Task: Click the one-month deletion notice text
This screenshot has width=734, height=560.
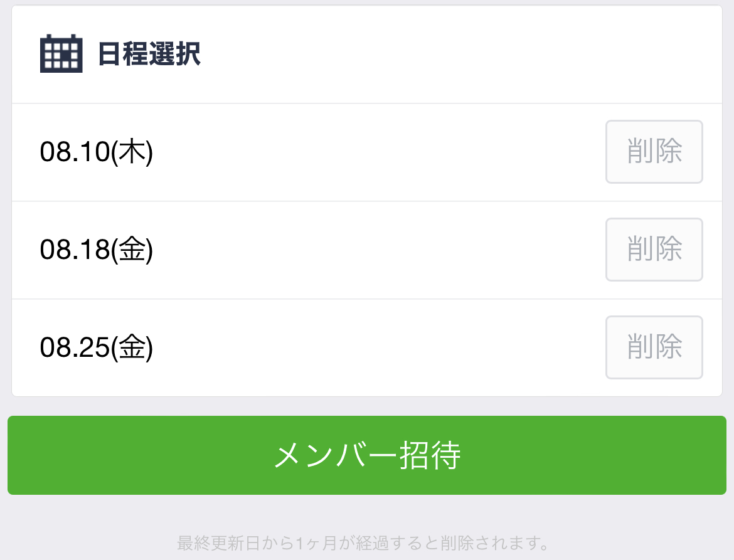Action: [x=363, y=543]
